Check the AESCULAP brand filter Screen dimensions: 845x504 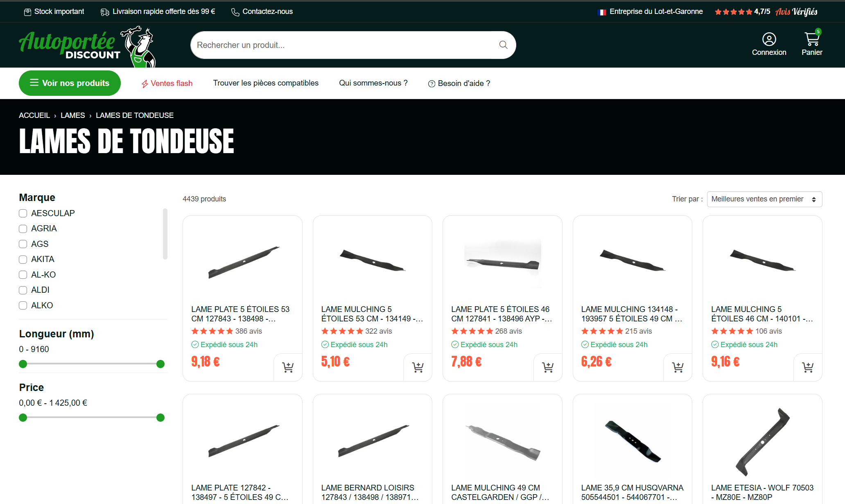23,213
